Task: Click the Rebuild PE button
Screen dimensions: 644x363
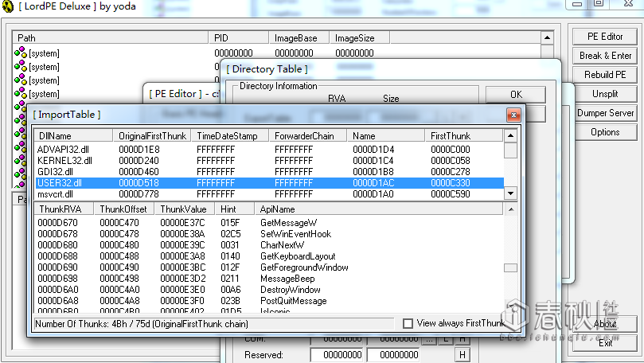Action: point(604,75)
